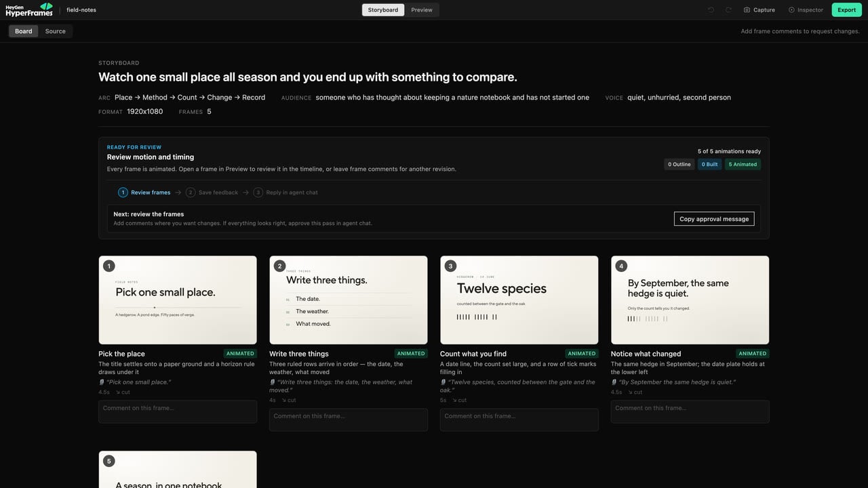Click ANIMATED badge on Pick the place
This screenshot has height=488, width=868.
(x=240, y=353)
